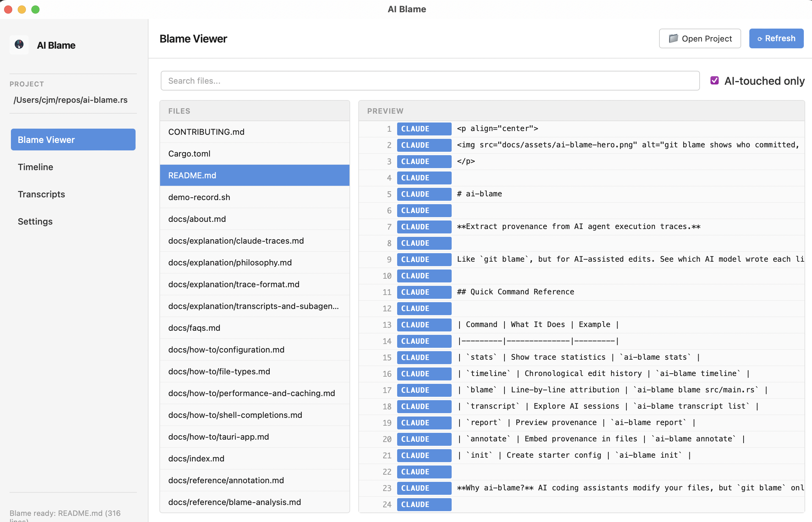The image size is (812, 522).
Task: Click the folder icon on Open Project
Action: [x=673, y=38]
